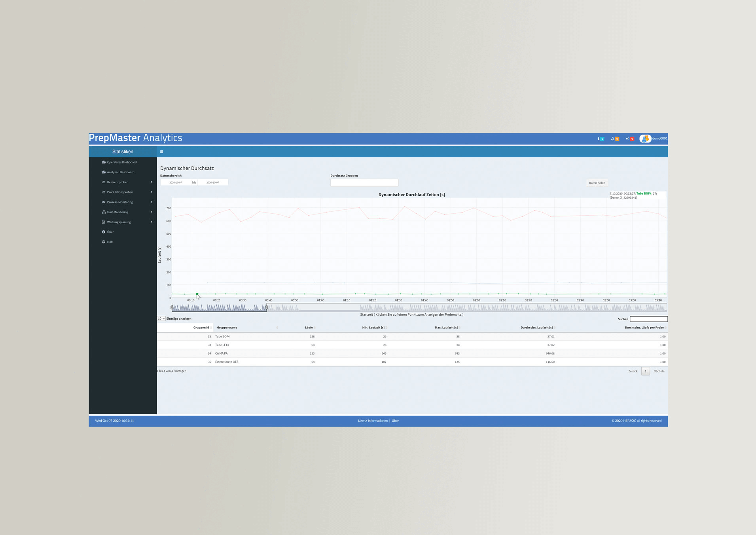The image size is (756, 535).
Task: Go to the Zurück pagination button
Action: click(633, 371)
